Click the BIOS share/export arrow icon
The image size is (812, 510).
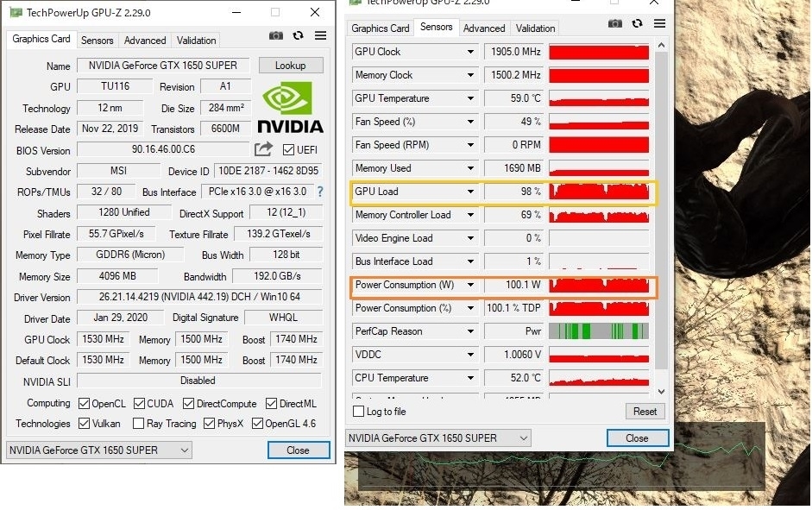coord(263,149)
